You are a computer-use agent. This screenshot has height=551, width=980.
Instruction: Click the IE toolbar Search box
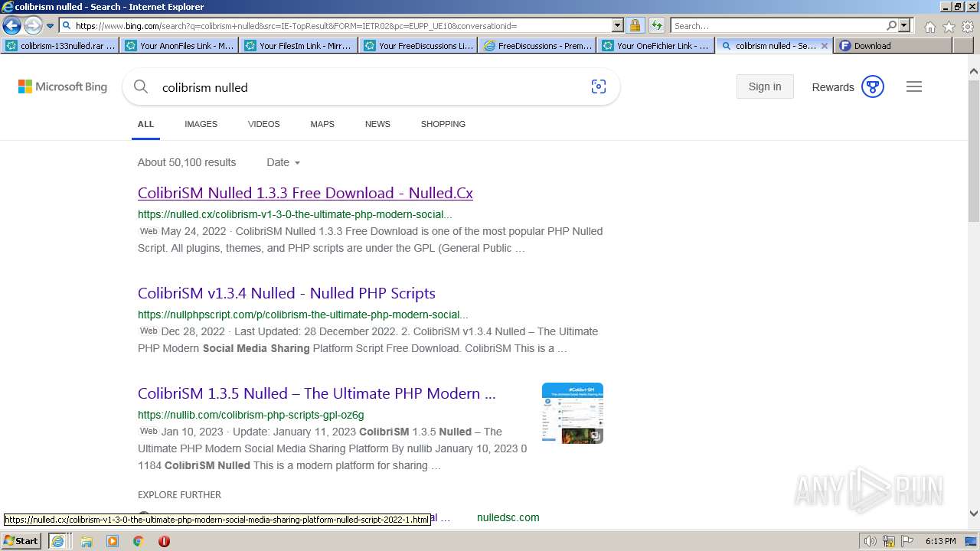click(x=777, y=26)
